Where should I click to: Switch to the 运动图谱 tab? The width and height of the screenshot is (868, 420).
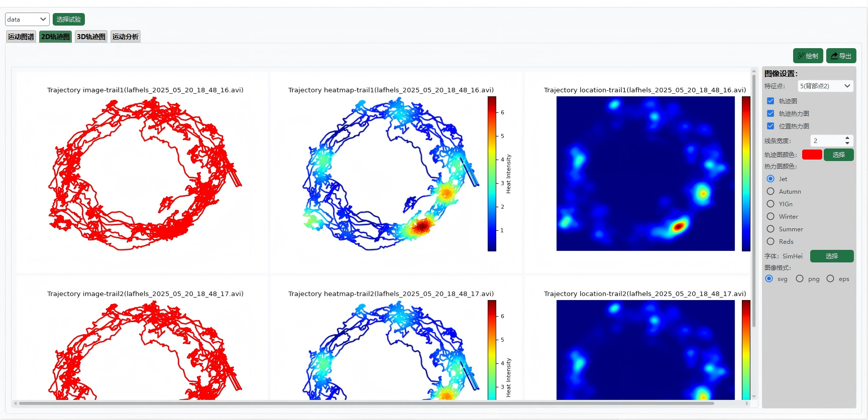tap(21, 37)
